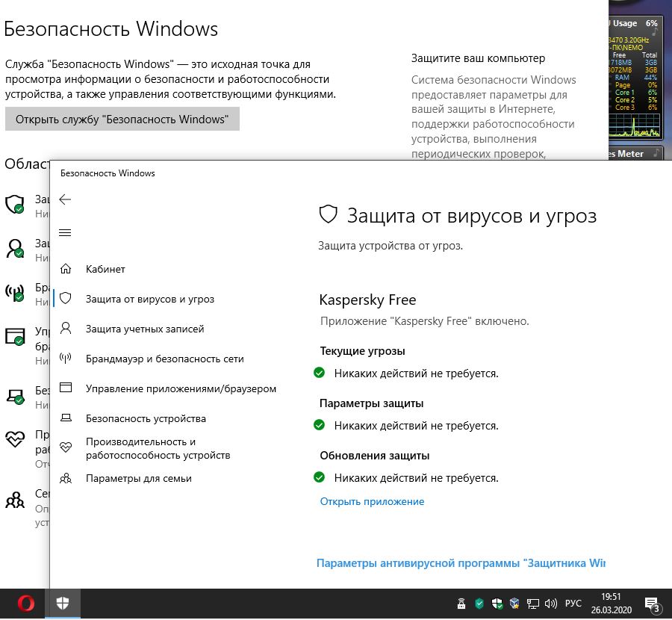Click account protection person icon in Settings window
672x620 pixels.
[x=15, y=248]
